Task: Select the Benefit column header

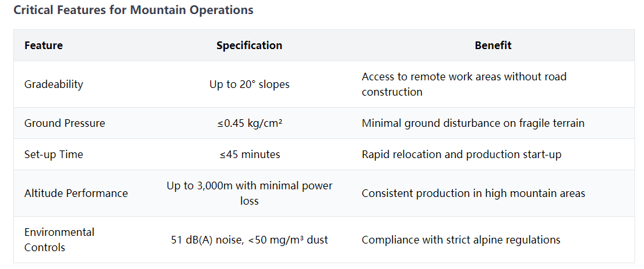Action: click(x=493, y=45)
